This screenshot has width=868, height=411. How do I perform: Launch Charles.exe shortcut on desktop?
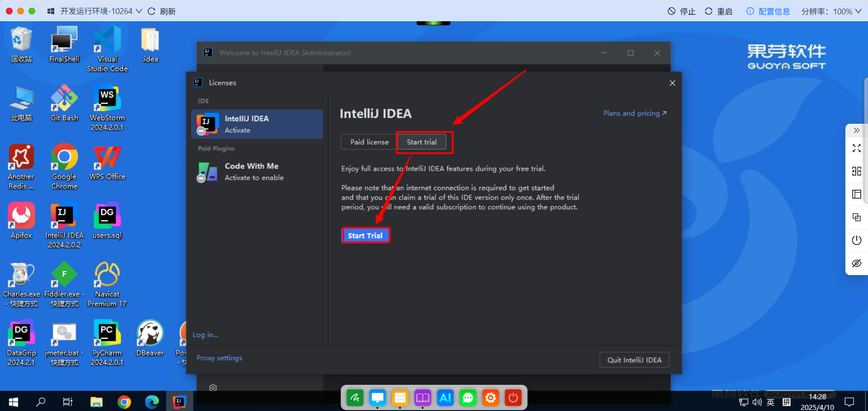coord(21,285)
